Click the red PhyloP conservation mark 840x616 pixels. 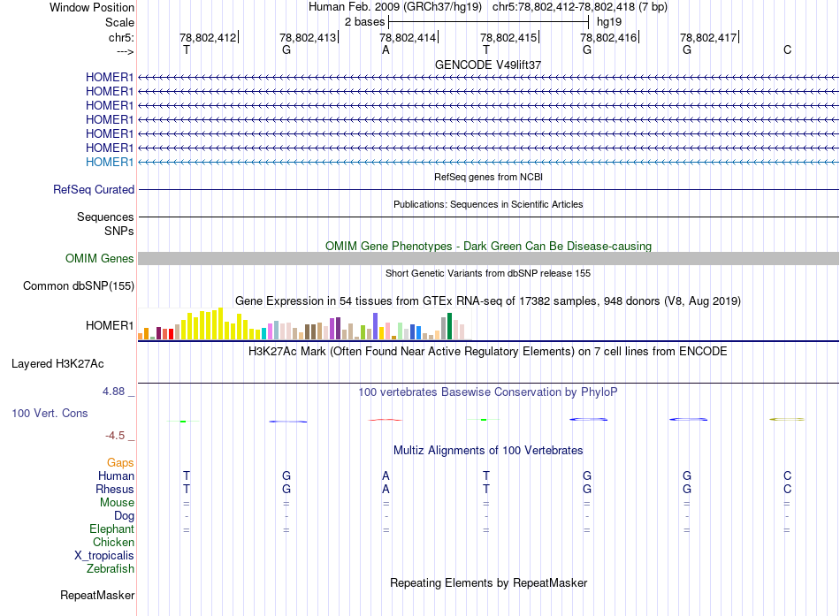[386, 420]
